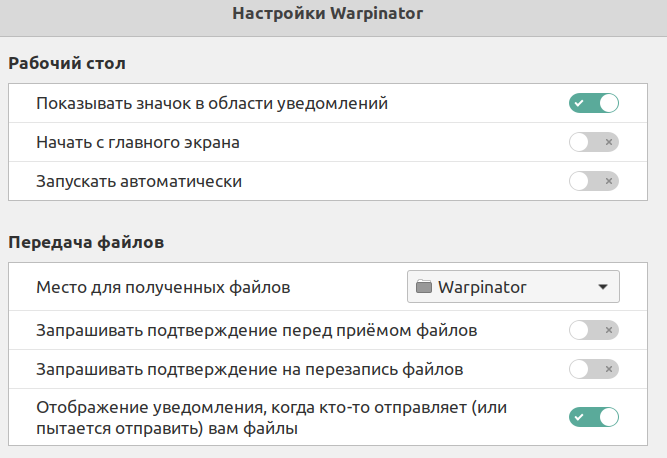Disable the tray icon notification area switch
Screen dimensions: 667x458
(594, 102)
